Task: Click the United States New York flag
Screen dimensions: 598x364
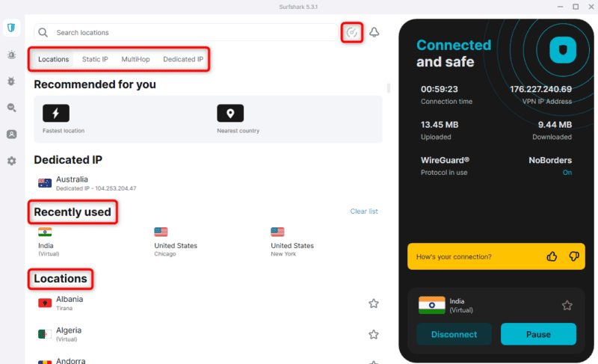Action: [x=277, y=232]
